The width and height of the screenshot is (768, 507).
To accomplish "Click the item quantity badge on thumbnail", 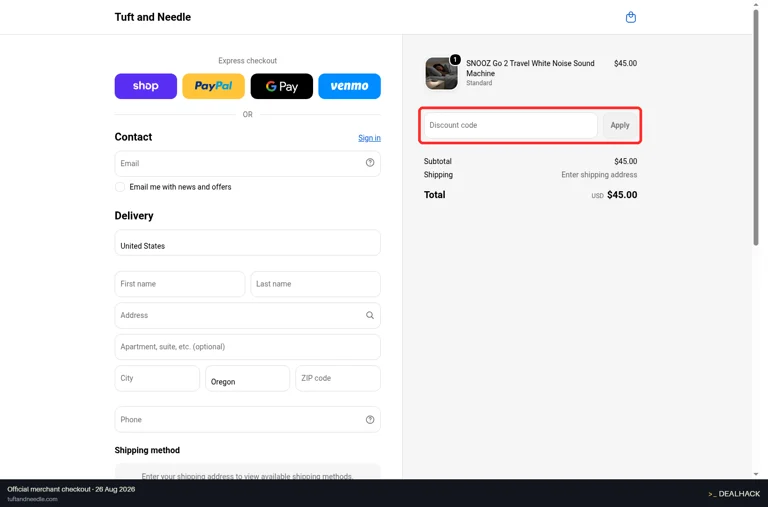I will 455,59.
